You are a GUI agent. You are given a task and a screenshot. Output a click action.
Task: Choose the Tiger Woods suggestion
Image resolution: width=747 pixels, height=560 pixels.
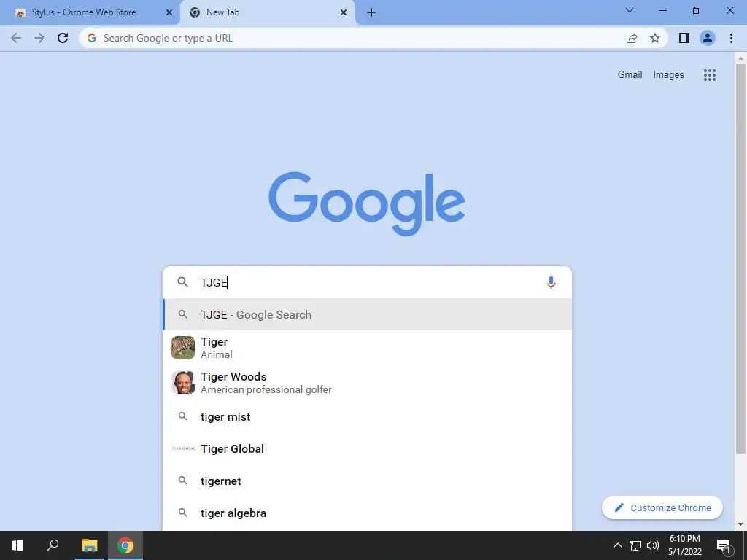tap(368, 383)
